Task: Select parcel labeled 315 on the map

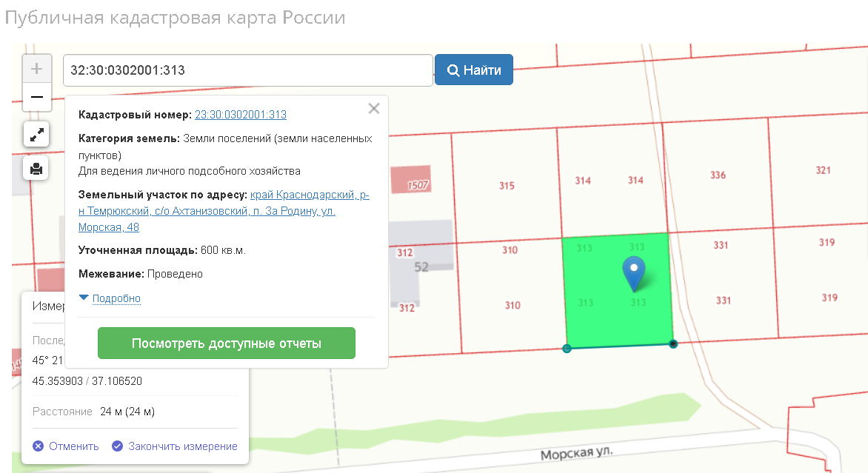Action: tap(507, 186)
